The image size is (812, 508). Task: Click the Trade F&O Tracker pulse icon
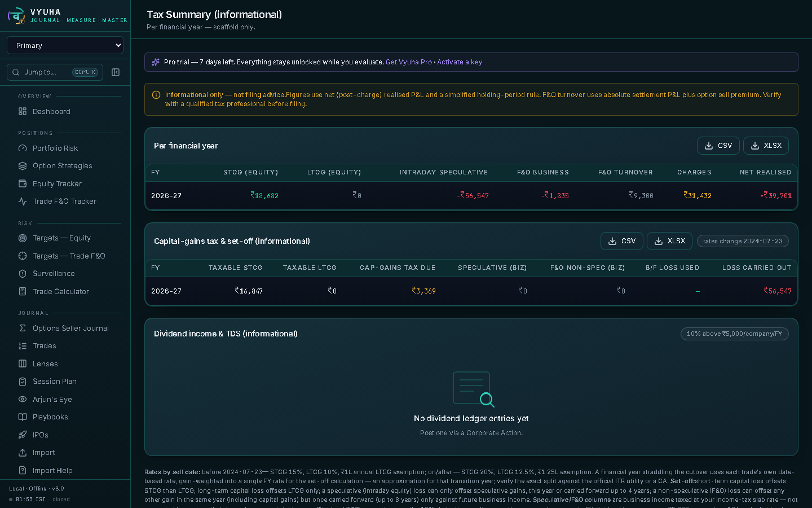click(23, 202)
